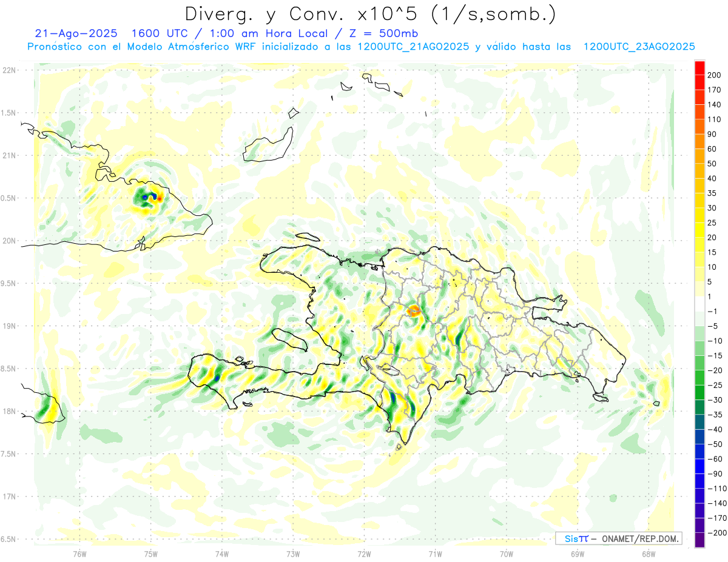This screenshot has width=728, height=562.
Task: Click the '70W' longitude label
Action: 507,554
